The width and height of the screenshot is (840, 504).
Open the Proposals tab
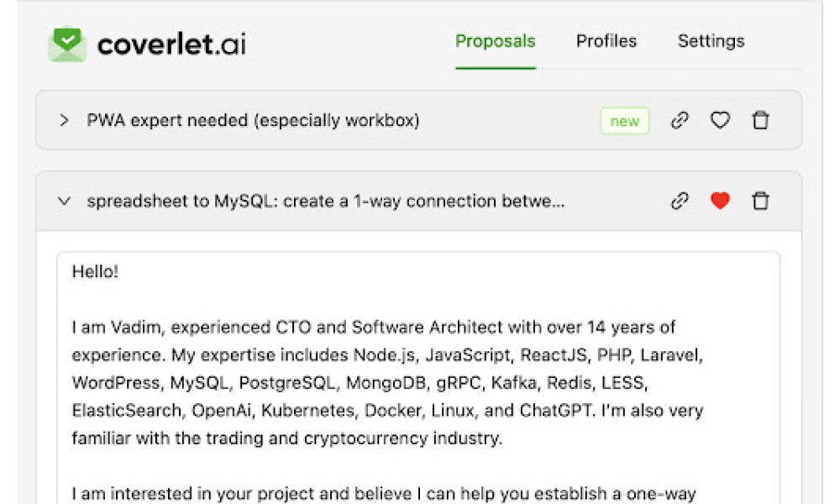pyautogui.click(x=495, y=41)
